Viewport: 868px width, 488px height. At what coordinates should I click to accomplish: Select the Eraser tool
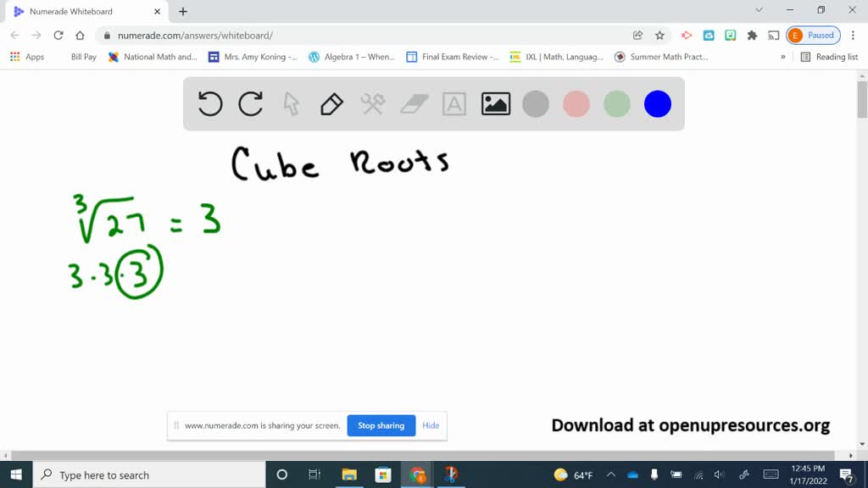pos(413,103)
